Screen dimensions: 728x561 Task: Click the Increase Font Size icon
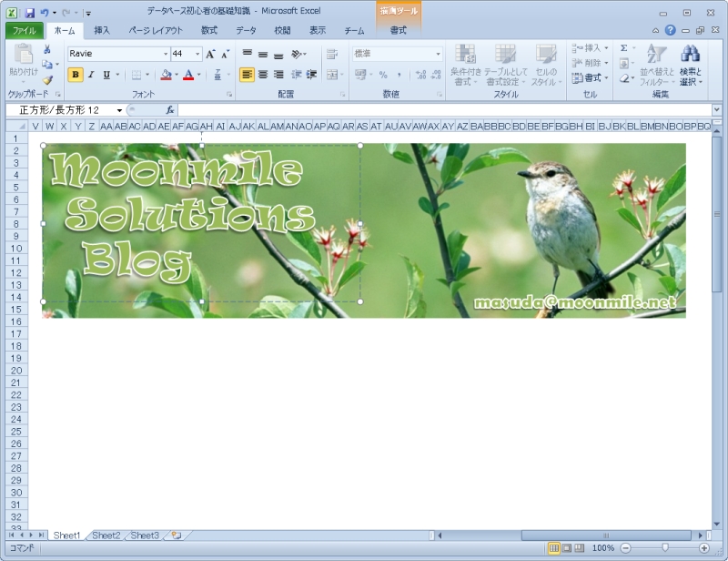click(x=210, y=54)
